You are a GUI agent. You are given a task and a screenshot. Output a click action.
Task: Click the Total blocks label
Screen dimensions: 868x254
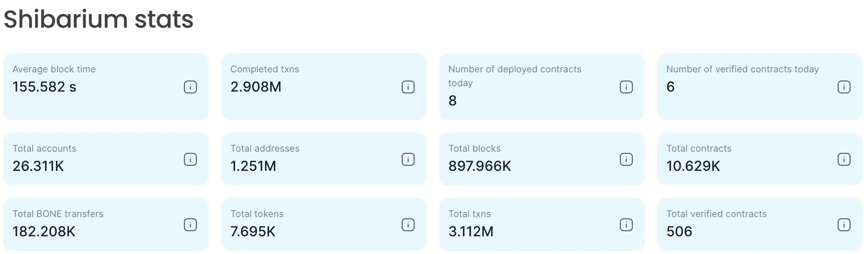point(474,149)
